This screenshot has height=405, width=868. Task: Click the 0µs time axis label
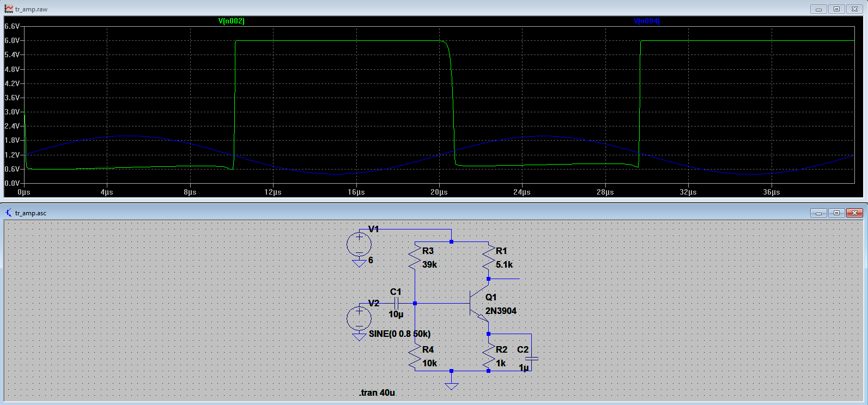point(24,192)
